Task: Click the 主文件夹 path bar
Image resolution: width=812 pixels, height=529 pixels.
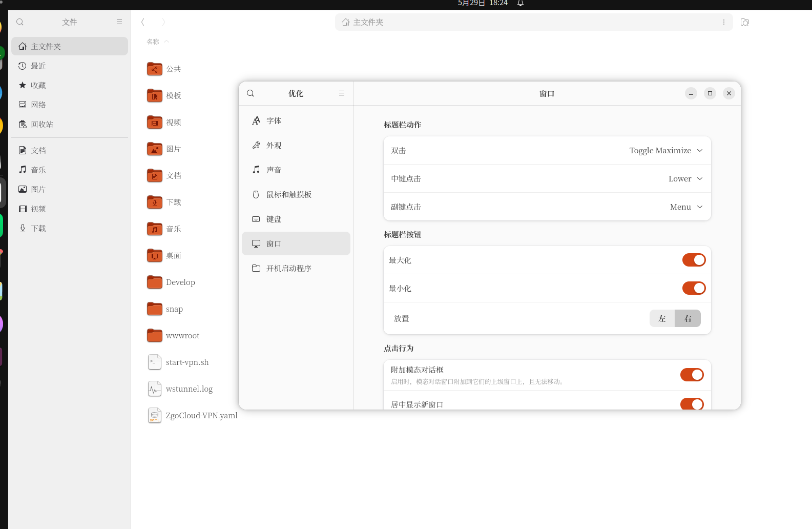Action: tap(534, 22)
